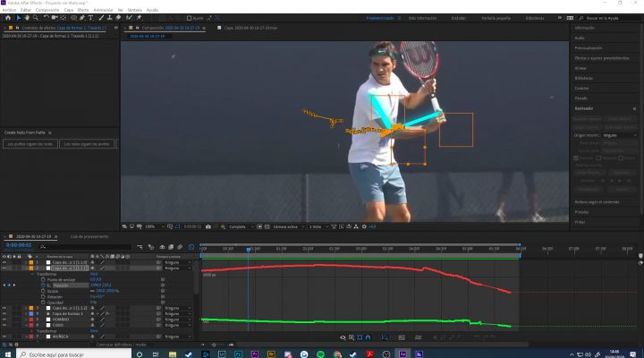
Task: Toggle the Posición stopwatch
Action: point(43,286)
